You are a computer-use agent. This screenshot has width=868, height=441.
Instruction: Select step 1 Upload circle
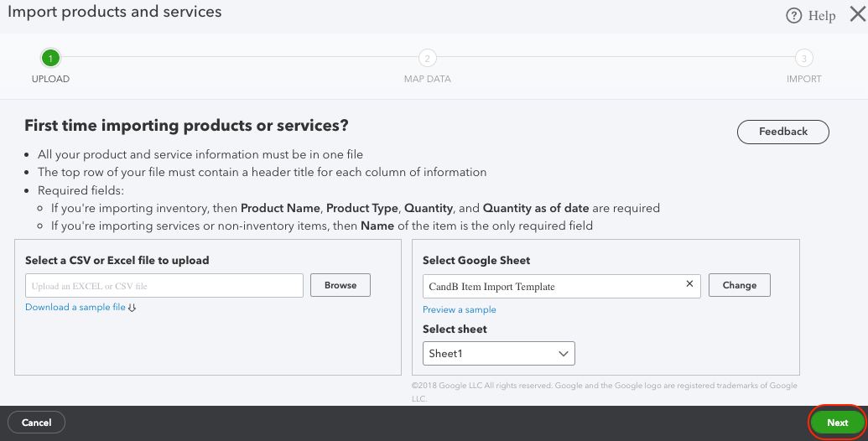pyautogui.click(x=50, y=58)
